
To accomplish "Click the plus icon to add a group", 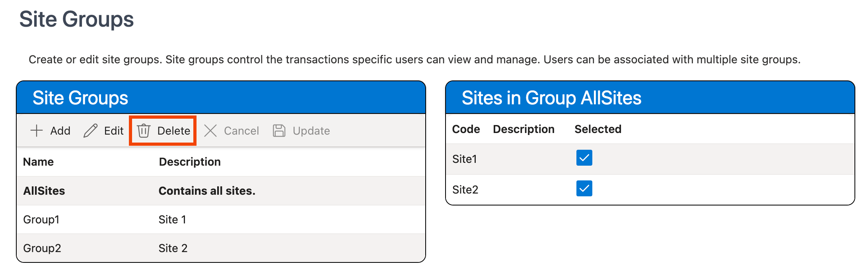I will pos(37,131).
